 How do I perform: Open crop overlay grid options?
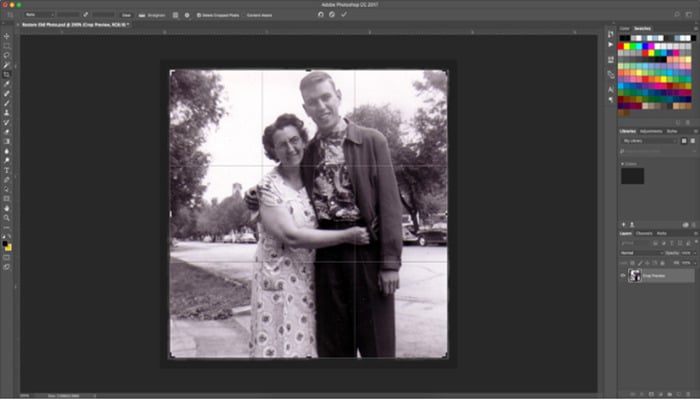point(175,15)
